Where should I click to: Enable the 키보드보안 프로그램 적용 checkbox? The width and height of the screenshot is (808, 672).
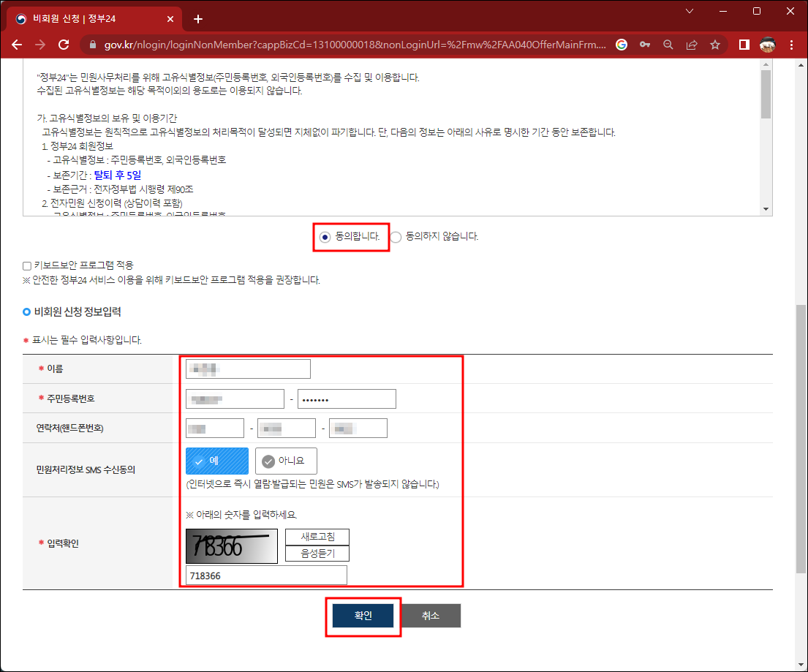(27, 265)
